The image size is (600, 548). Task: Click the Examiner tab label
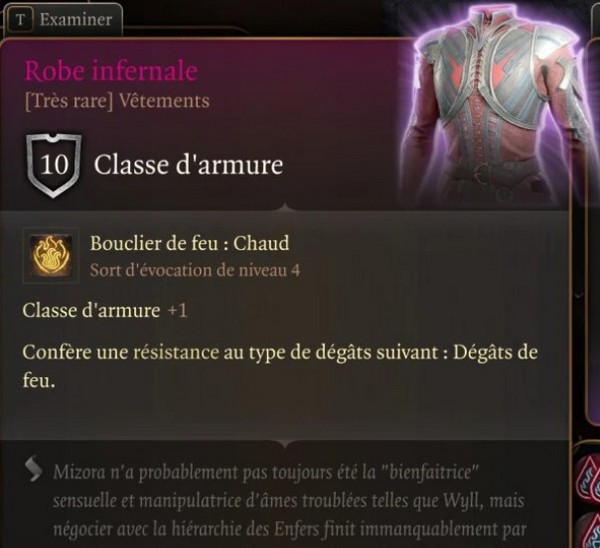pyautogui.click(x=76, y=19)
